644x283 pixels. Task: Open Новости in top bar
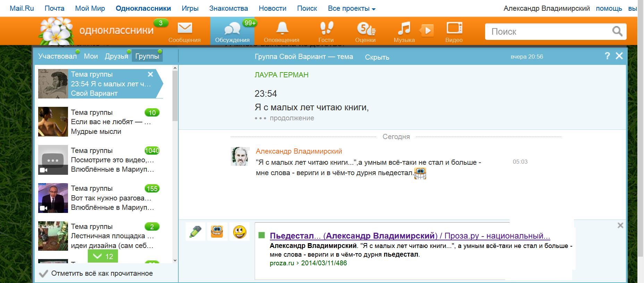tap(273, 8)
